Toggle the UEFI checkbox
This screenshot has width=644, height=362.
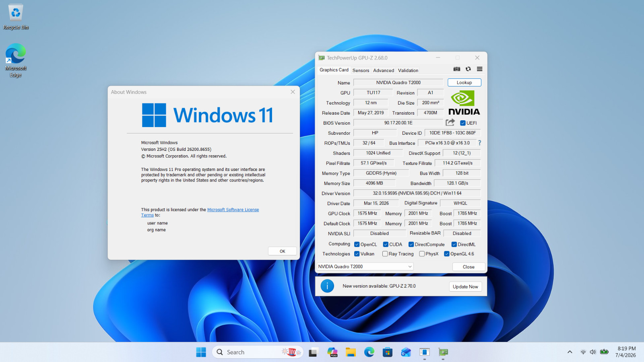(x=463, y=123)
